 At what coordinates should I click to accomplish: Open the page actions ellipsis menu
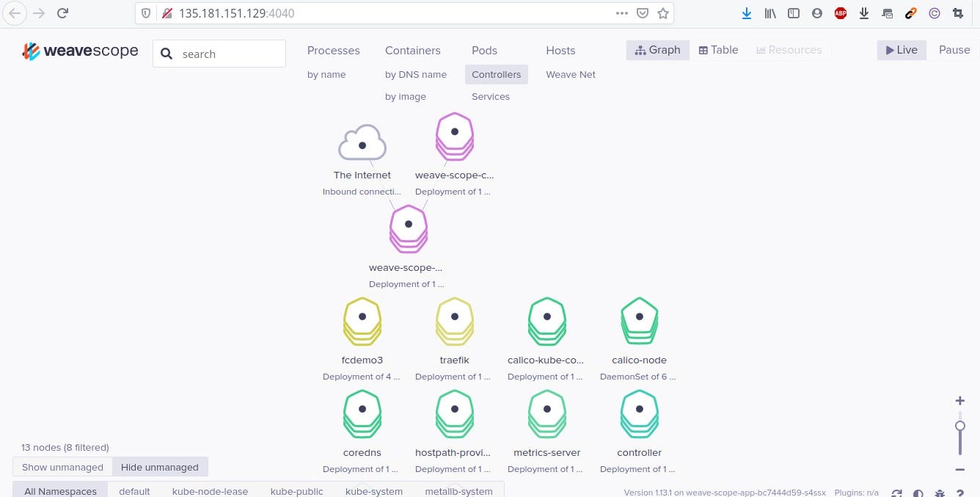pyautogui.click(x=621, y=12)
